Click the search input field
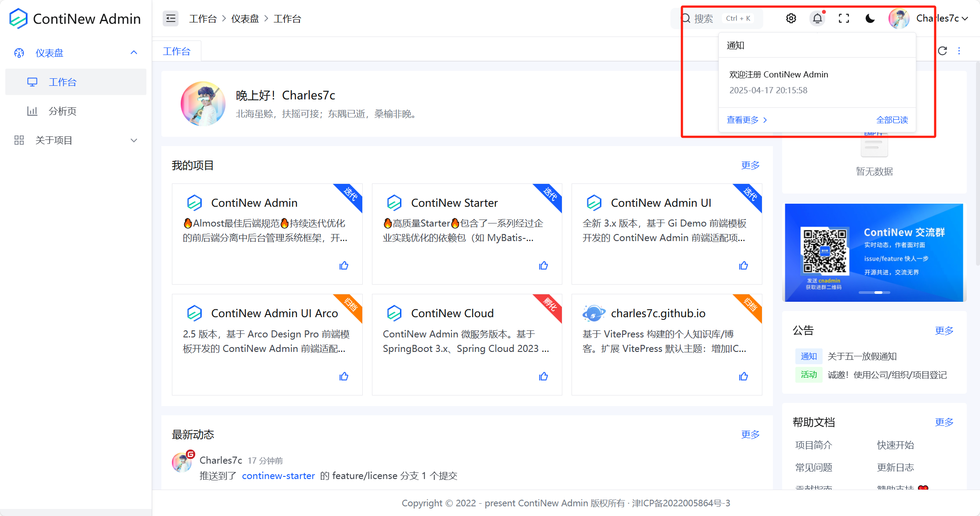980x516 pixels. [x=716, y=18]
